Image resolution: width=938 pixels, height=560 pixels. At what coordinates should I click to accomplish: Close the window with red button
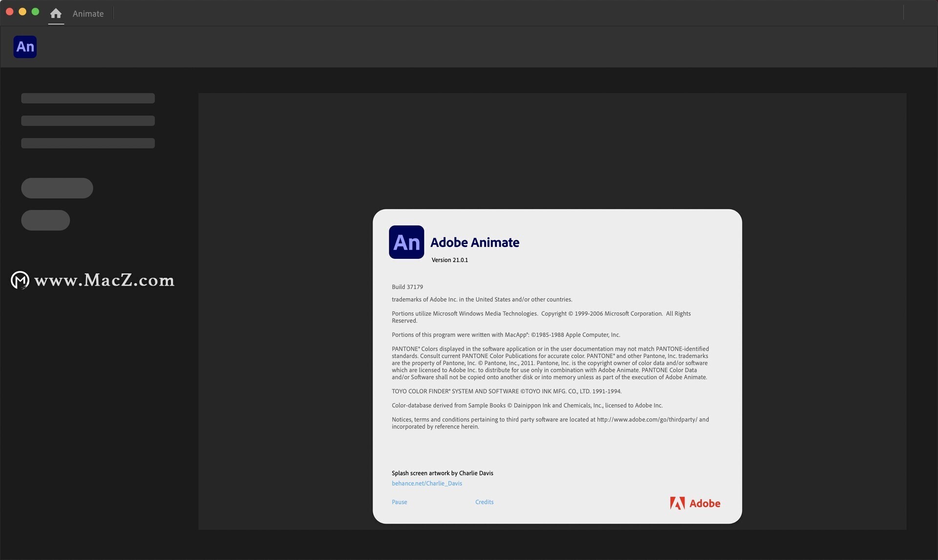point(9,12)
